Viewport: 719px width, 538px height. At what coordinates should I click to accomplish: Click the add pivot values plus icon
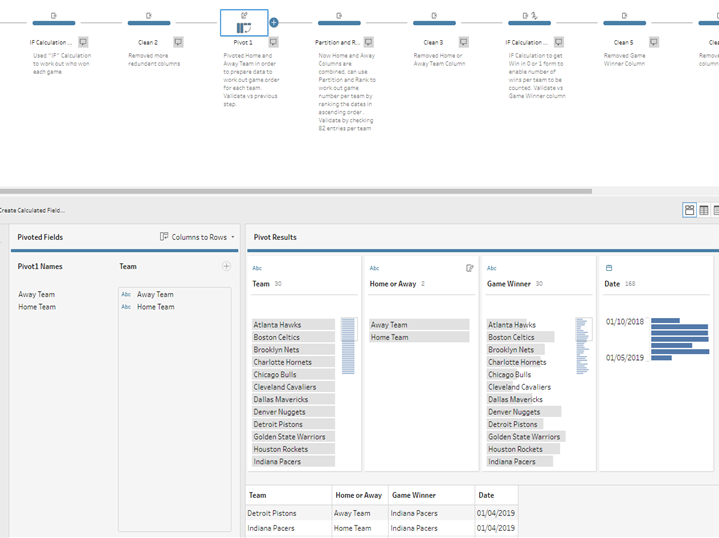coord(227,266)
